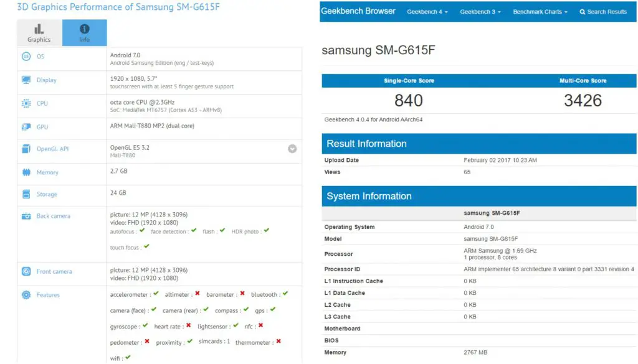Click the OS row icon
Image resolution: width=638 pixels, height=364 pixels.
pyautogui.click(x=26, y=57)
